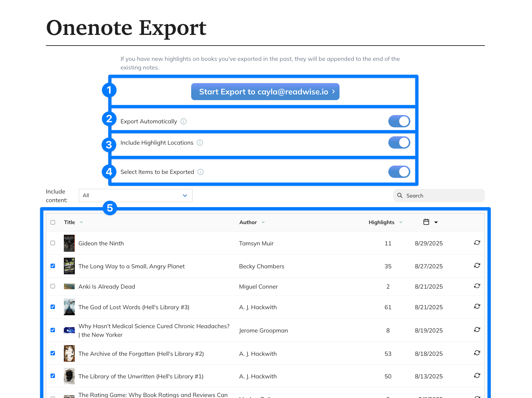Toggle the Select Items to be Exported switch
Image resolution: width=532 pixels, height=398 pixels.
pos(399,172)
